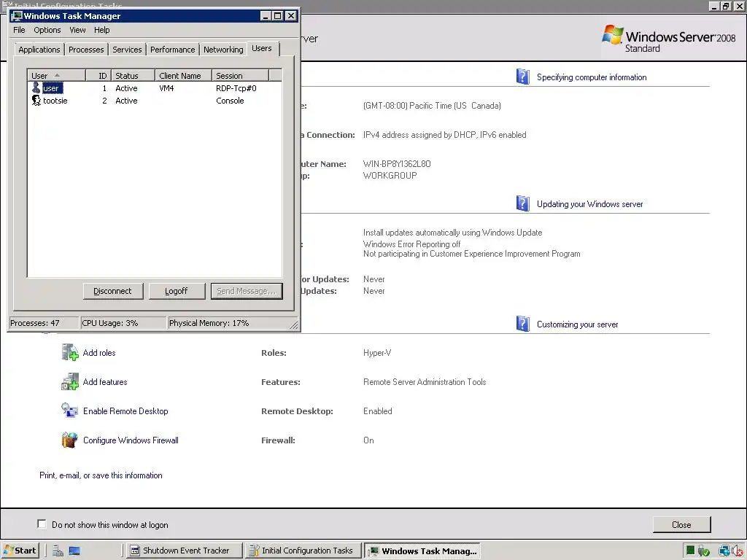Sort by the Session column header

[x=241, y=76]
